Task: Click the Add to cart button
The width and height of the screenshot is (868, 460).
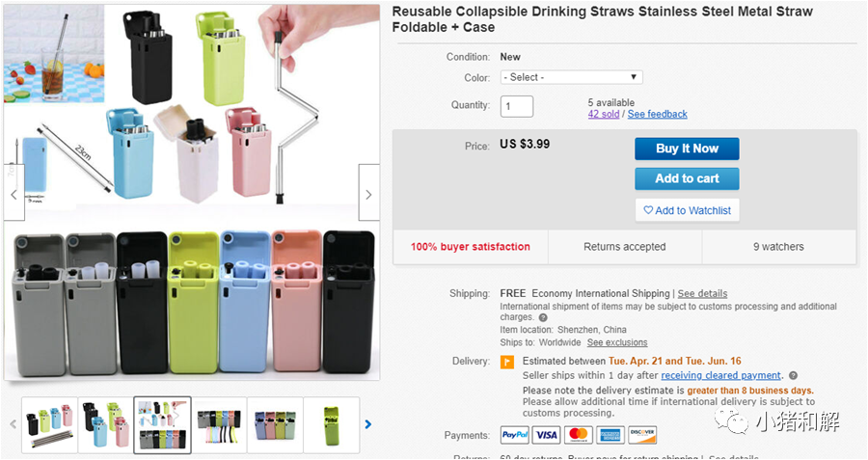Action: (687, 178)
